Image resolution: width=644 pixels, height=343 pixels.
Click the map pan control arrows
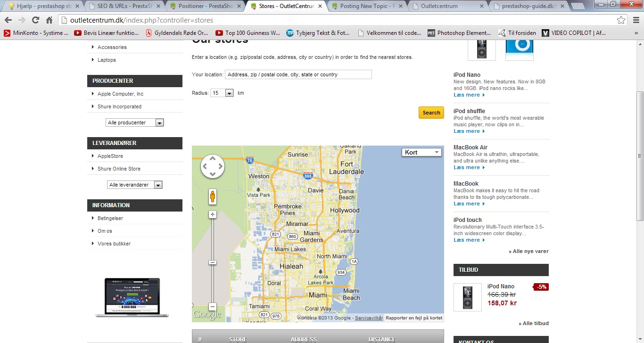(x=213, y=166)
